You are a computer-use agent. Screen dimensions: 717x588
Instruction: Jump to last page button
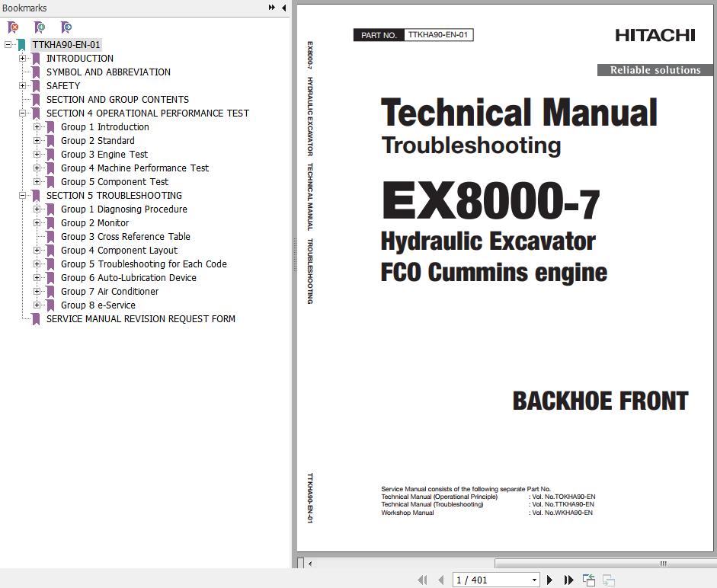pos(568,580)
